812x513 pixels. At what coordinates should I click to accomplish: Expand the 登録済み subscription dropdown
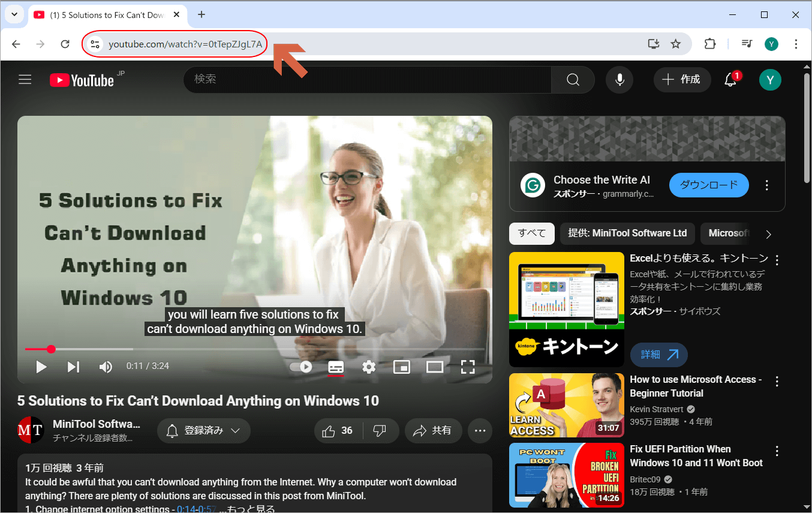click(x=204, y=431)
